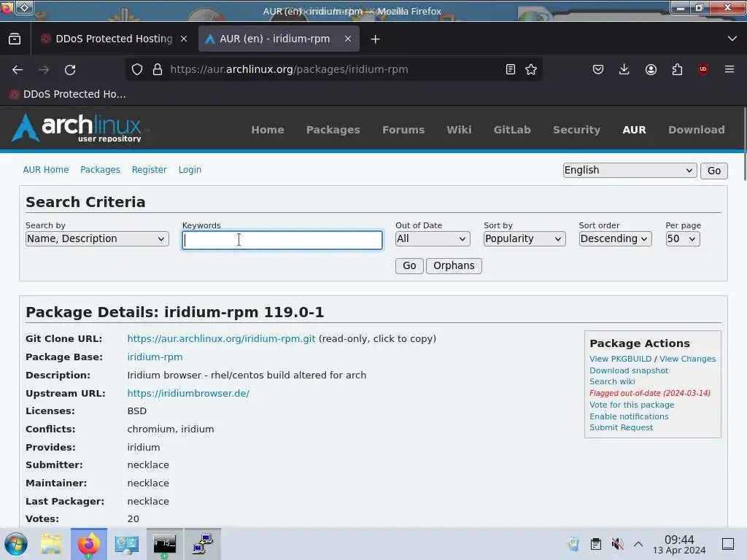The image size is (747, 560).
Task: Bookmark this page with the star icon
Action: (531, 69)
